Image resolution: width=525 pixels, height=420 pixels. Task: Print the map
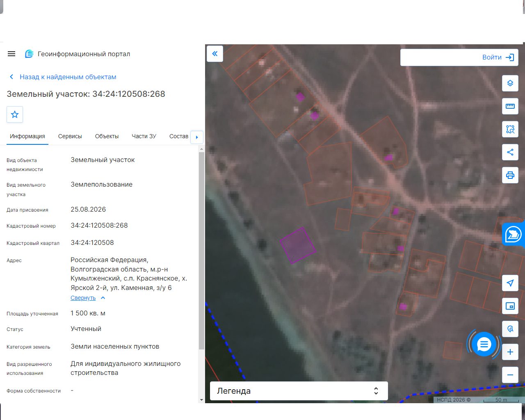tap(510, 175)
